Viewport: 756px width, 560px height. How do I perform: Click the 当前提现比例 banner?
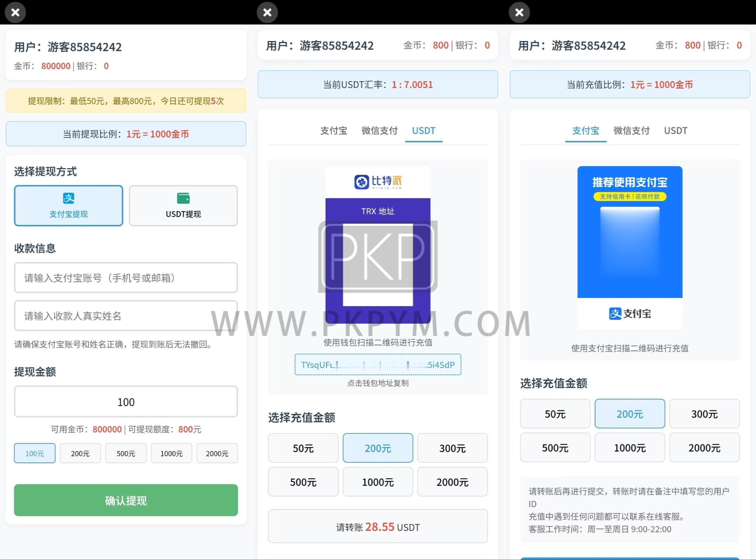click(x=126, y=134)
